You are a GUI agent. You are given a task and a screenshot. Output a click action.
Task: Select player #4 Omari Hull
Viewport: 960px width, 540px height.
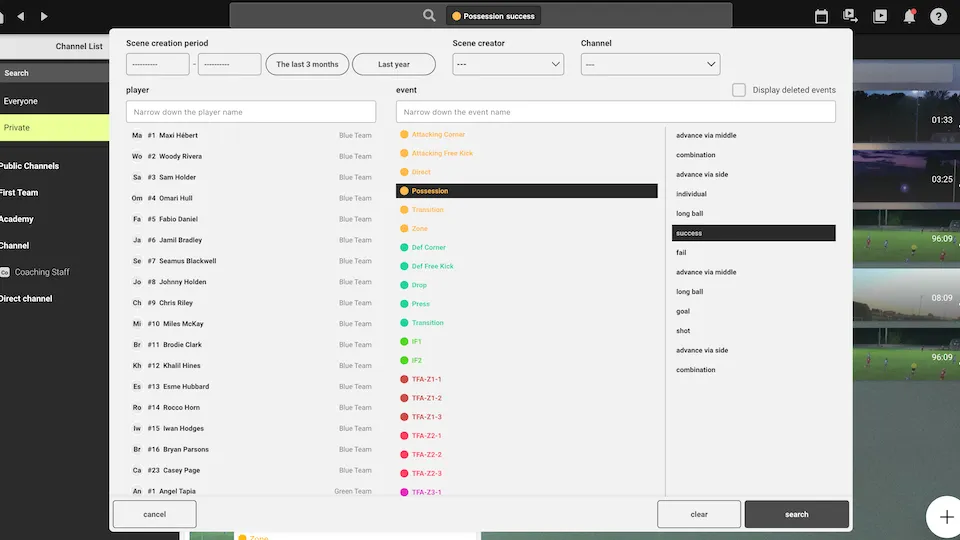(251, 198)
